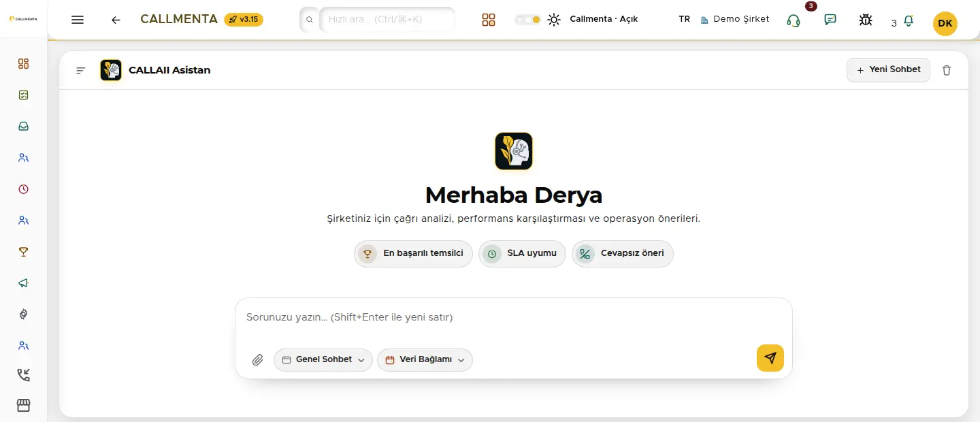Open the notifications bell
The height and width of the screenshot is (422, 980).
pyautogui.click(x=909, y=22)
